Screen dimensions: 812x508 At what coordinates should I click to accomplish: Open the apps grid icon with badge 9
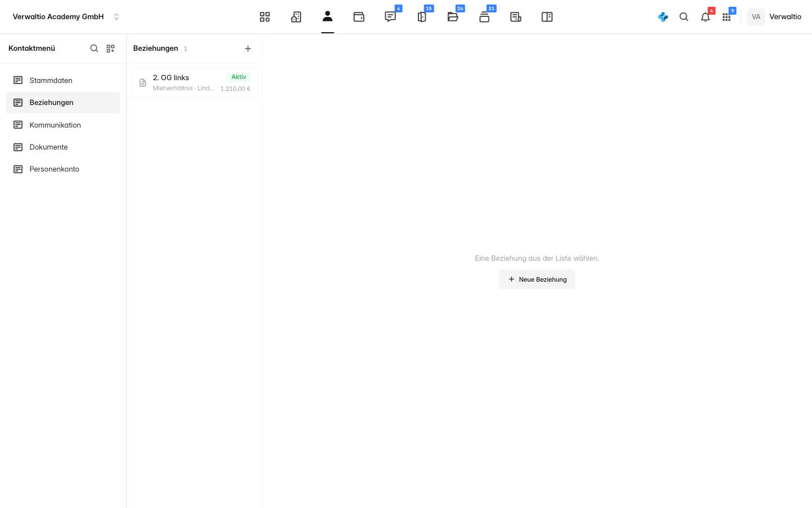[x=726, y=17]
